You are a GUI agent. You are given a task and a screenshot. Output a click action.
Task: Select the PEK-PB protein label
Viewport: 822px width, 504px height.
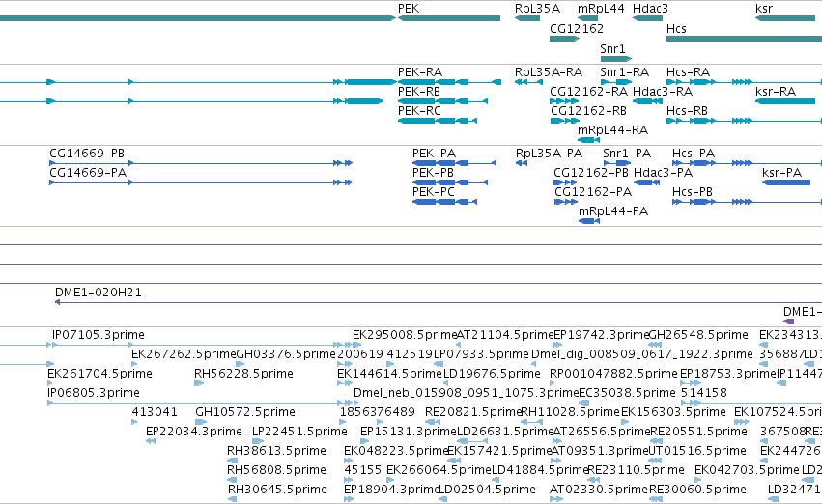[x=433, y=173]
